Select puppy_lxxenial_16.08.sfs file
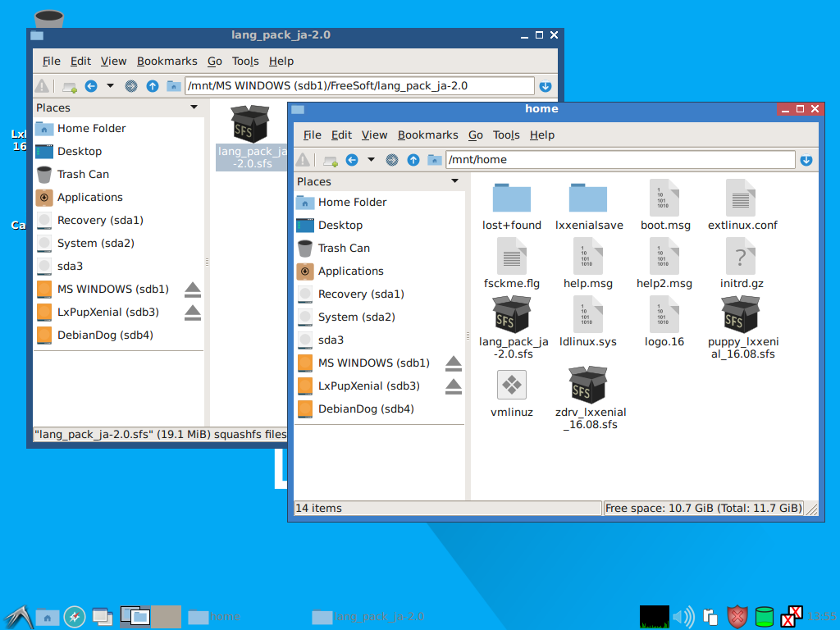Viewport: 840px width, 630px height. (x=742, y=328)
